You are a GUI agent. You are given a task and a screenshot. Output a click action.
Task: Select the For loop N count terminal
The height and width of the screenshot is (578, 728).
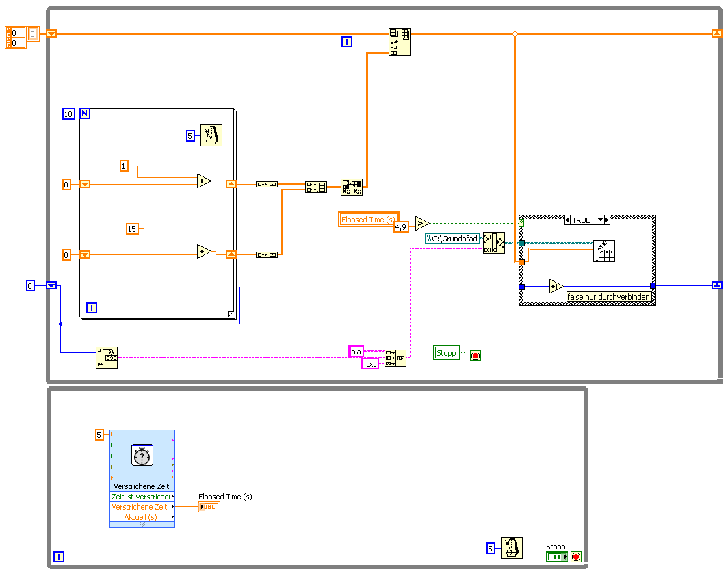85,114
